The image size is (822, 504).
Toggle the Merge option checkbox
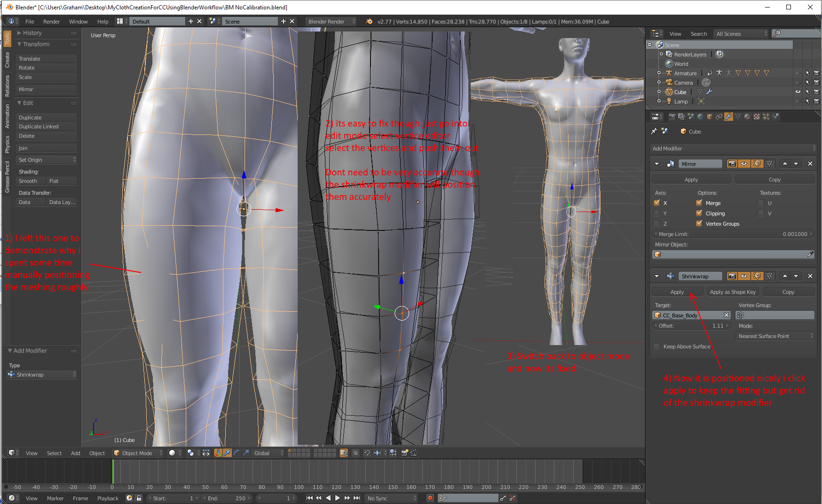tap(699, 203)
